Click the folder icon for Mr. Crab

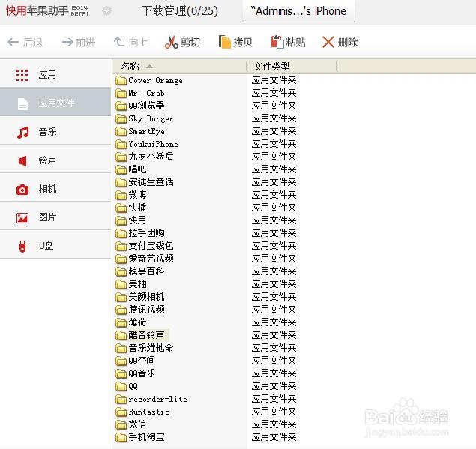pyautogui.click(x=121, y=94)
